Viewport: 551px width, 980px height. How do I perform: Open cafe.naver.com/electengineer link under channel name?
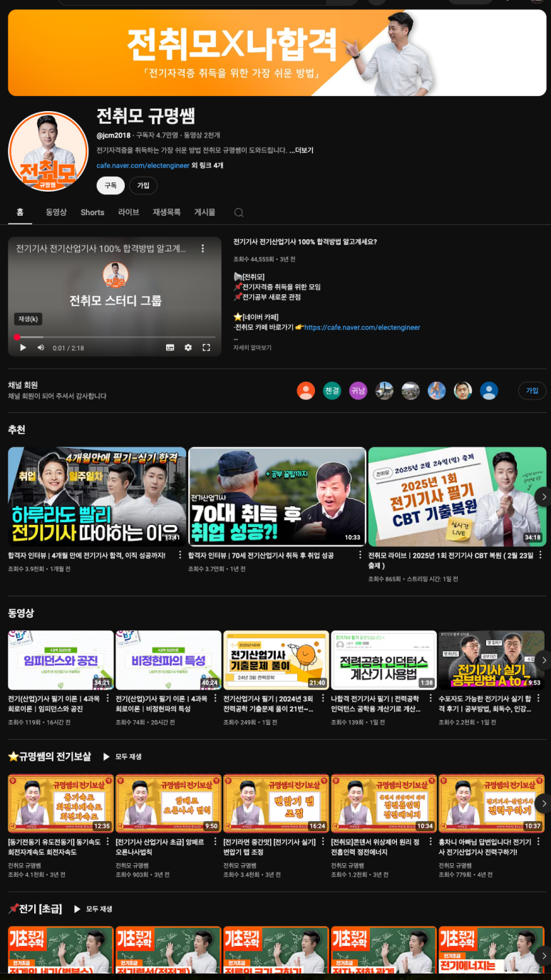coord(143,165)
